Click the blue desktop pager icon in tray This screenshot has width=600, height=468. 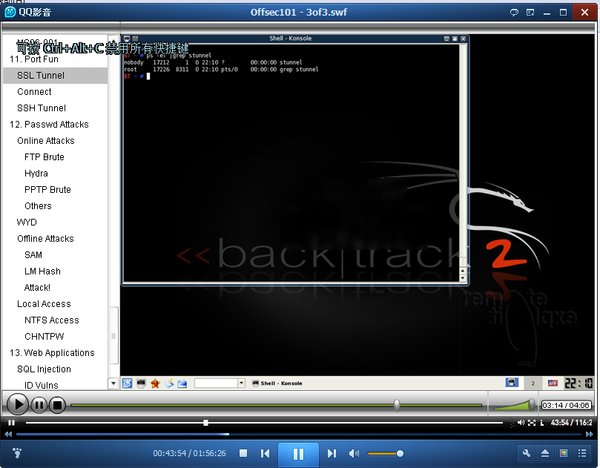point(512,382)
